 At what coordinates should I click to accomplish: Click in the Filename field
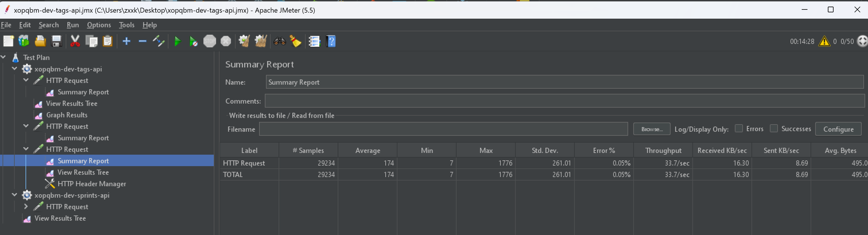pyautogui.click(x=443, y=129)
